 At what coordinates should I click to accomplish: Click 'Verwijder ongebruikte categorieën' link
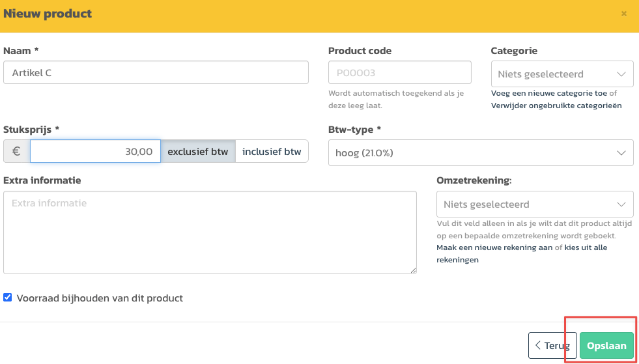pos(556,105)
